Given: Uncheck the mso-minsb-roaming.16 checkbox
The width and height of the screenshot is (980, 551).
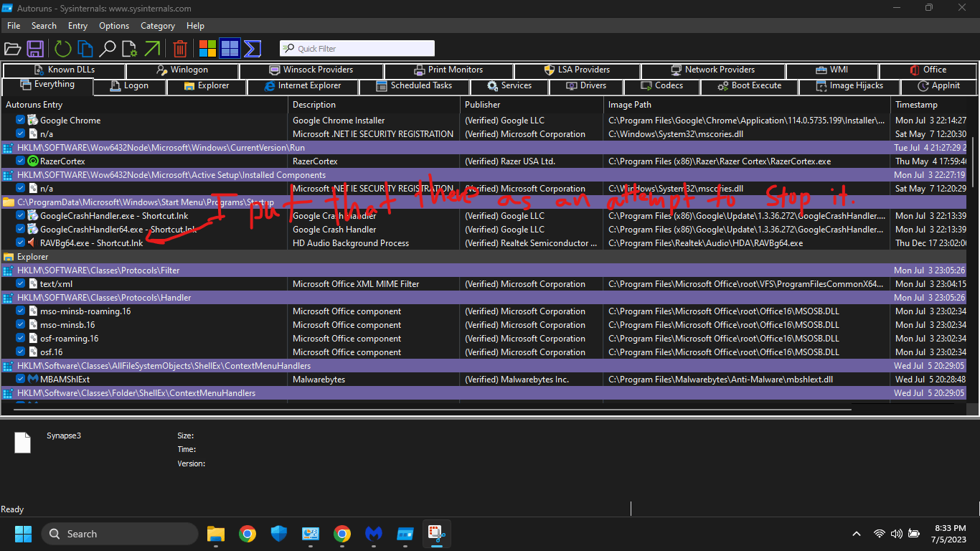Looking at the screenshot, I should point(21,311).
